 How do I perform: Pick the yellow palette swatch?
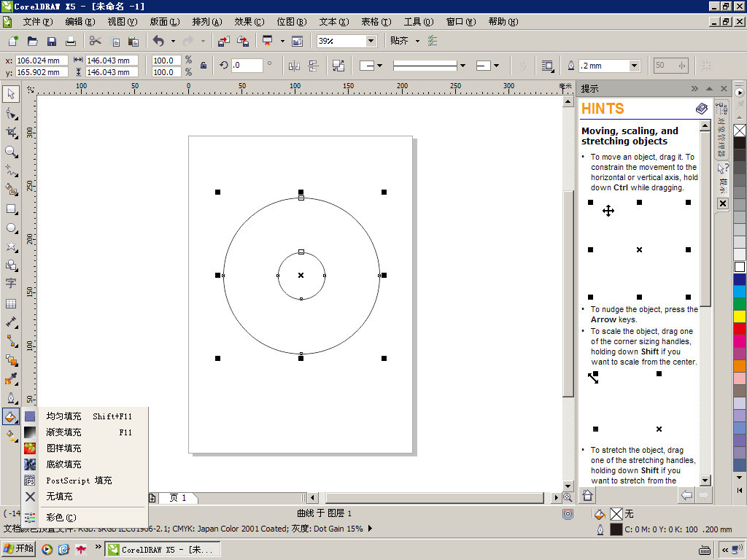tap(740, 316)
